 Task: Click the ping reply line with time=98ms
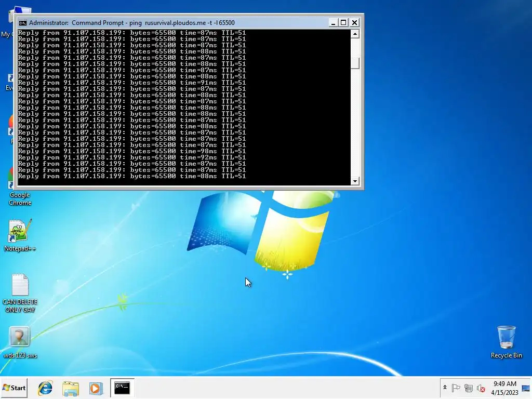point(131,151)
